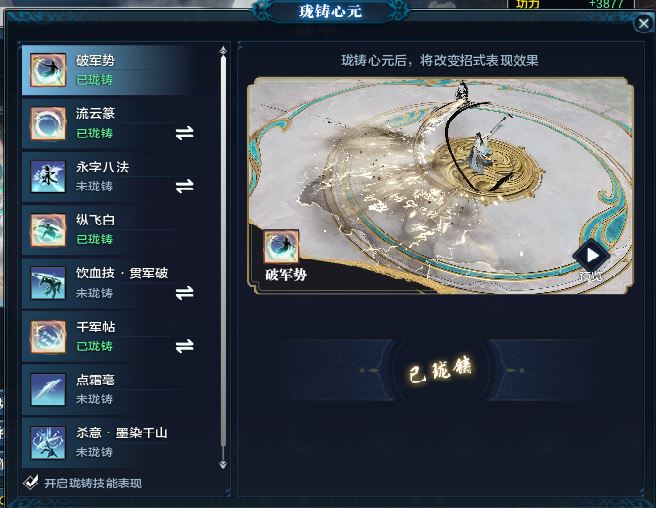Open the 饮血技·贯军破 skill icon
The height and width of the screenshot is (508, 656).
point(48,283)
